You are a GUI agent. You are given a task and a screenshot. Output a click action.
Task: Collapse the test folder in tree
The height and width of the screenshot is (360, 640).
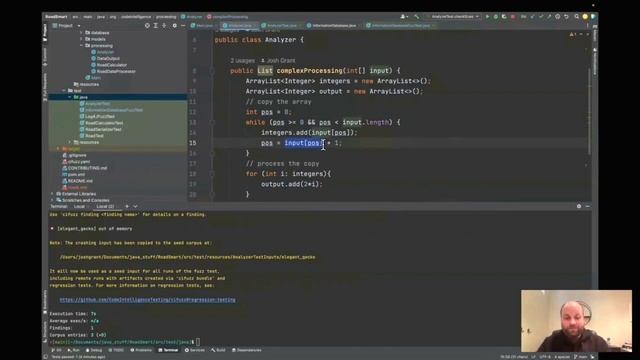tap(64, 91)
